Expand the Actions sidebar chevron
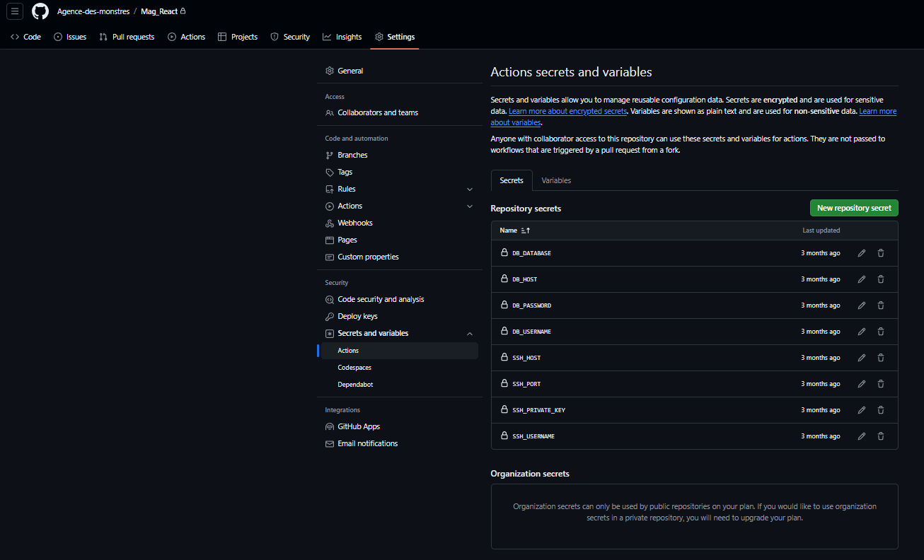This screenshot has height=560, width=924. pos(470,206)
